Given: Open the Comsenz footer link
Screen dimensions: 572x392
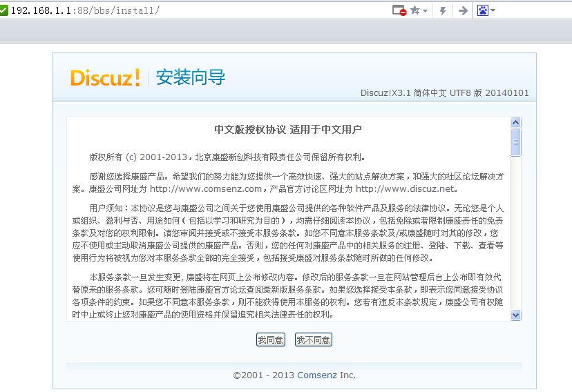Looking at the screenshot, I should (x=317, y=375).
